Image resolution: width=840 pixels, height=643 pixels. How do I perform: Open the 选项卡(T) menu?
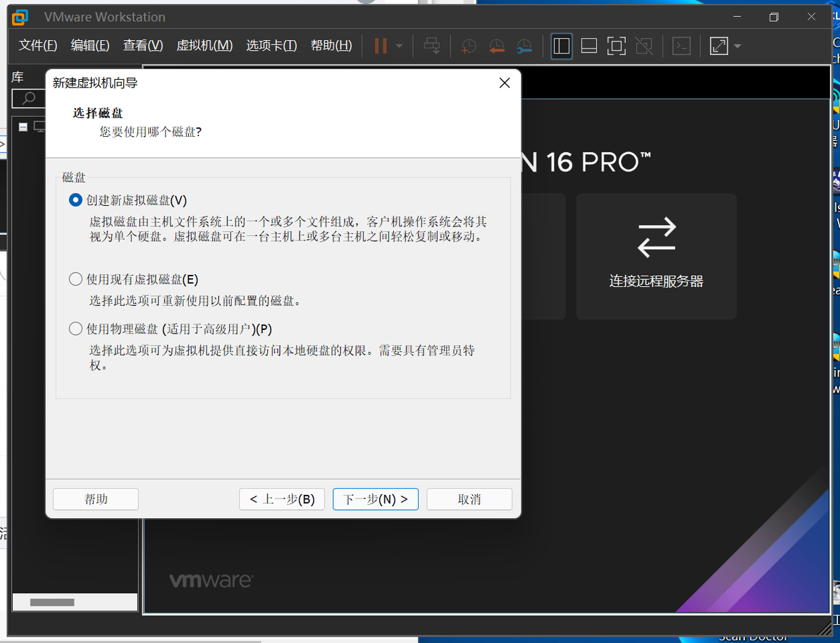click(x=271, y=46)
